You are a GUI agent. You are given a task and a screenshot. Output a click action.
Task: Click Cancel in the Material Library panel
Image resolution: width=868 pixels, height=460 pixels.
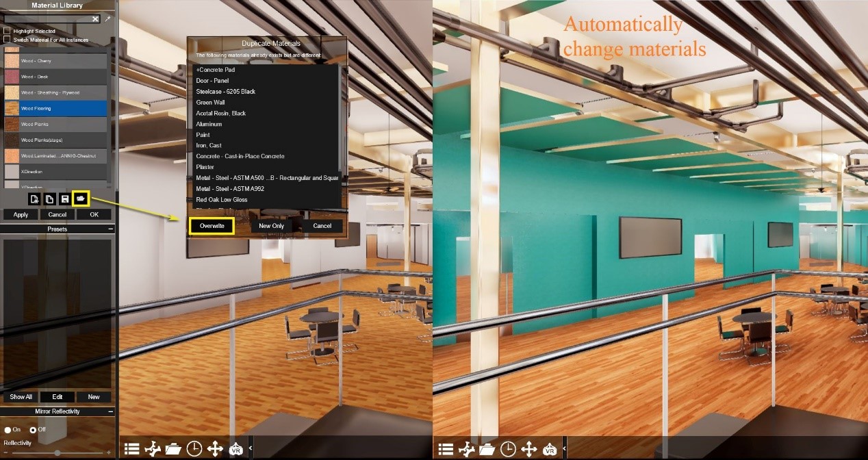tap(58, 214)
